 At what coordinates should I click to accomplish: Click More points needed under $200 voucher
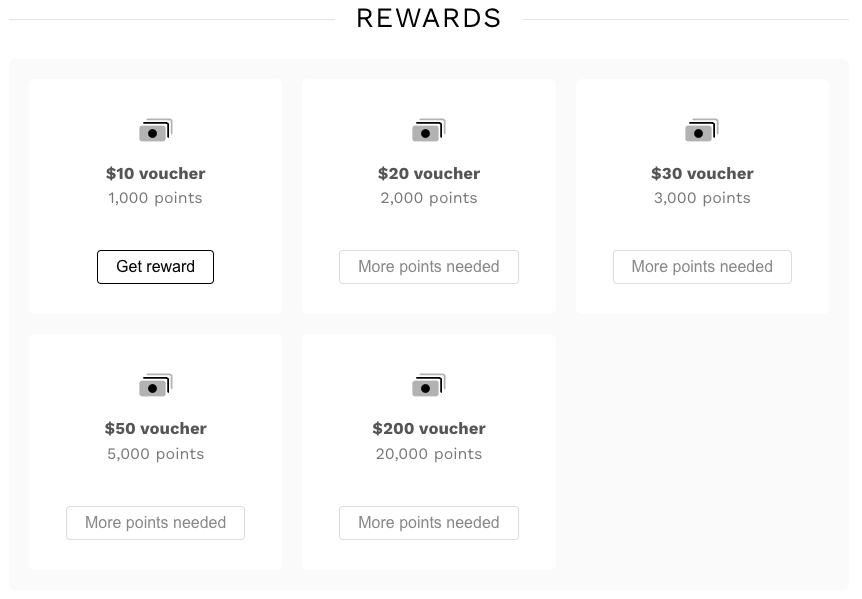point(429,523)
